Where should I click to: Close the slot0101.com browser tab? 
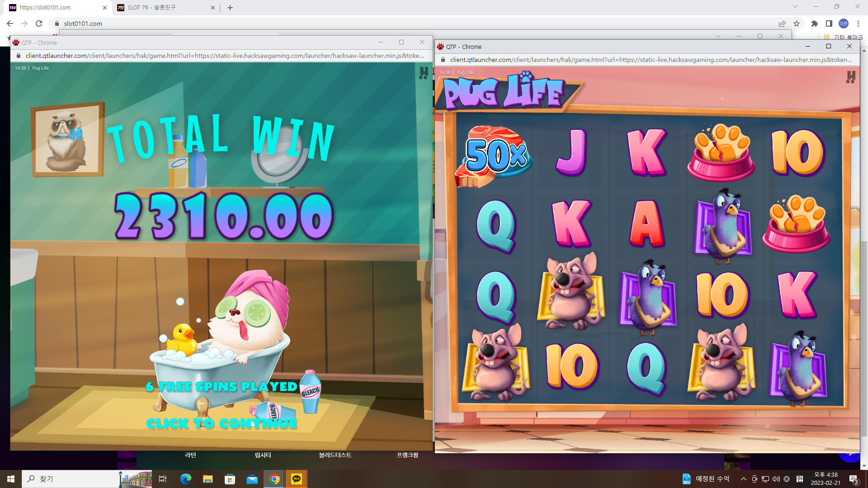[105, 8]
